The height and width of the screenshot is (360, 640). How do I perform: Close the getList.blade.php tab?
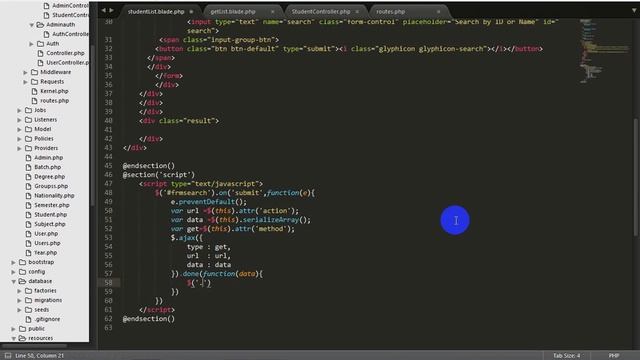point(273,12)
